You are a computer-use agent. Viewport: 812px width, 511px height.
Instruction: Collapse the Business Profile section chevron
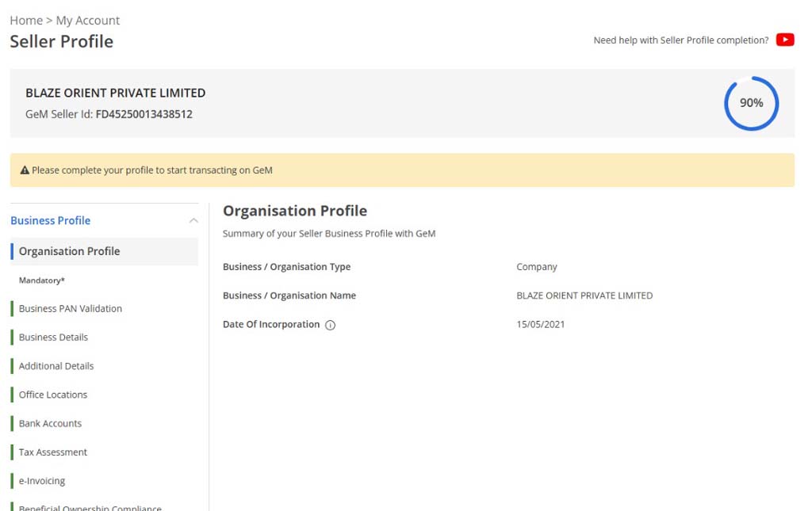pos(193,221)
